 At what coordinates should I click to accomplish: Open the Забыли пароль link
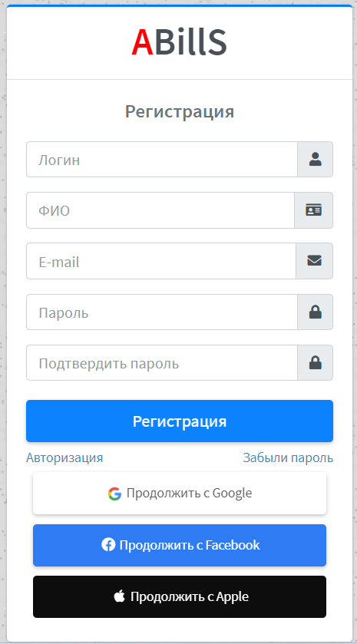click(288, 457)
